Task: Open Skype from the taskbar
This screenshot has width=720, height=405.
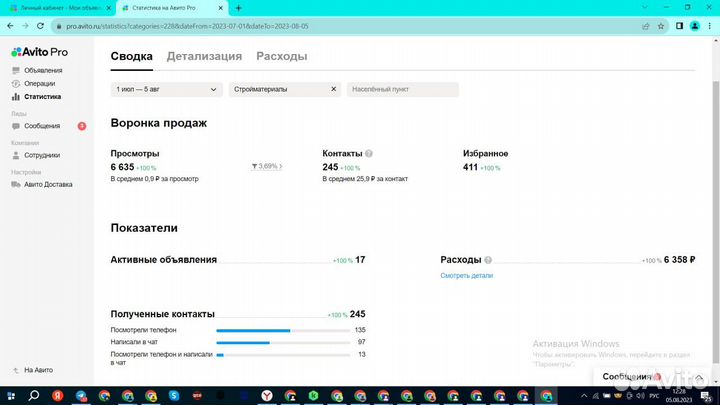Action: [174, 396]
